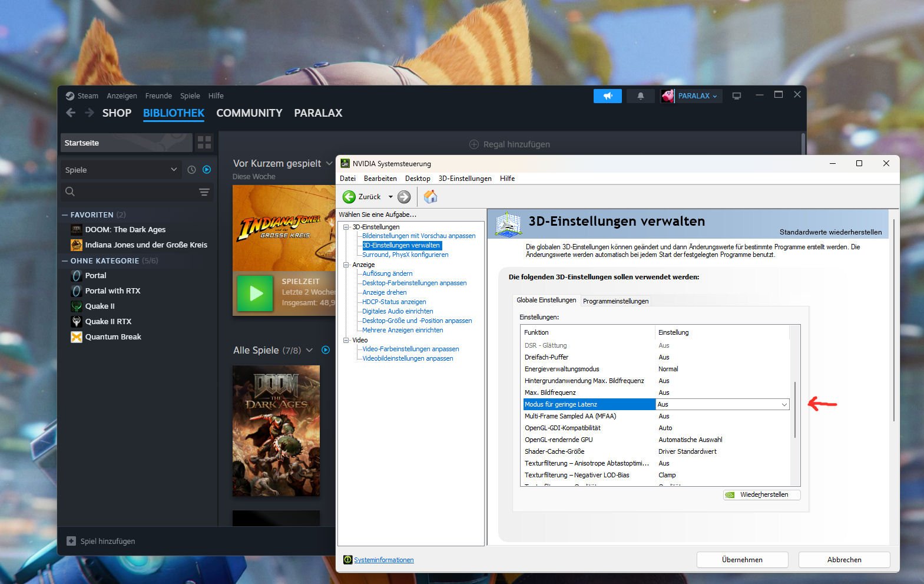The height and width of the screenshot is (584, 924).
Task: Click the settings list vertical scrollbar
Action: coord(794,410)
